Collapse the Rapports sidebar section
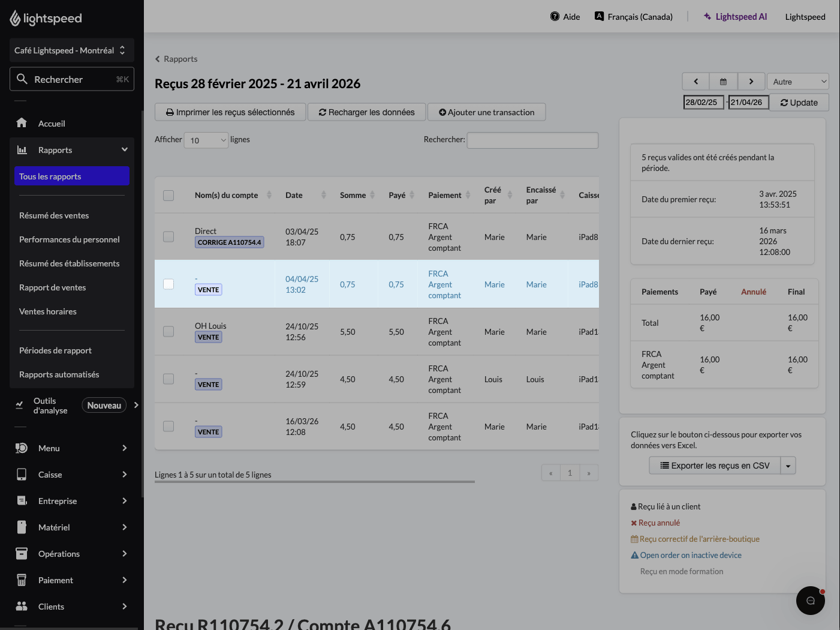 pos(125,149)
